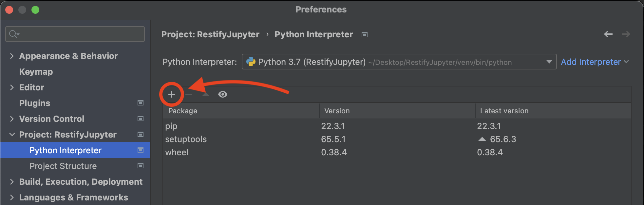Select Appearance & Behavior label in sidebar

[x=68, y=56]
